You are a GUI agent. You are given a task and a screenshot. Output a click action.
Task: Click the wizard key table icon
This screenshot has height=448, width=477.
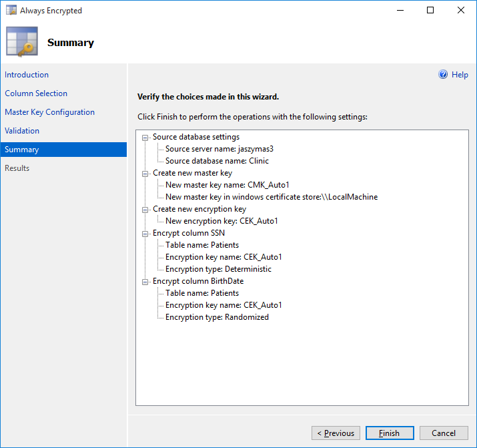tap(22, 42)
